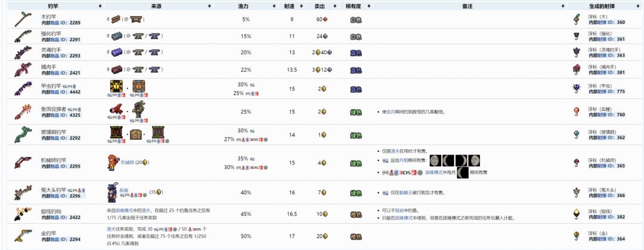Click the 机械师钓竿 fishing pole icon
This screenshot has height=250, width=644.
[23, 162]
